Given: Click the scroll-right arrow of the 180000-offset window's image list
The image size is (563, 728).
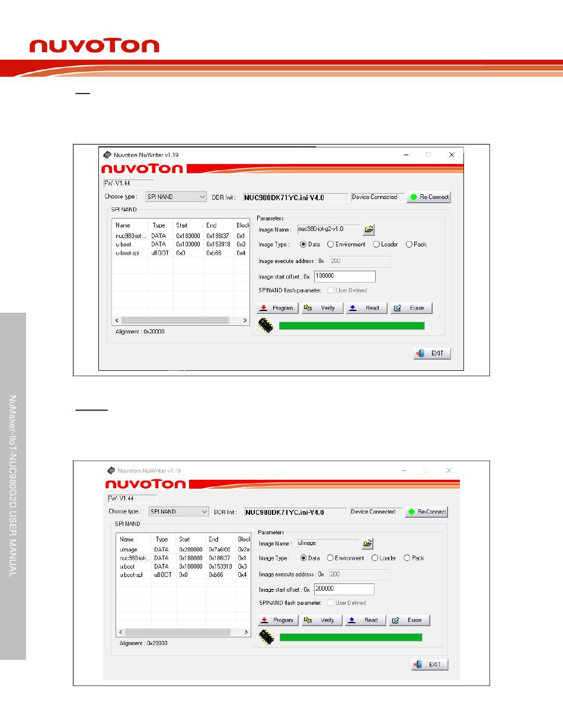Looking at the screenshot, I should [x=245, y=320].
